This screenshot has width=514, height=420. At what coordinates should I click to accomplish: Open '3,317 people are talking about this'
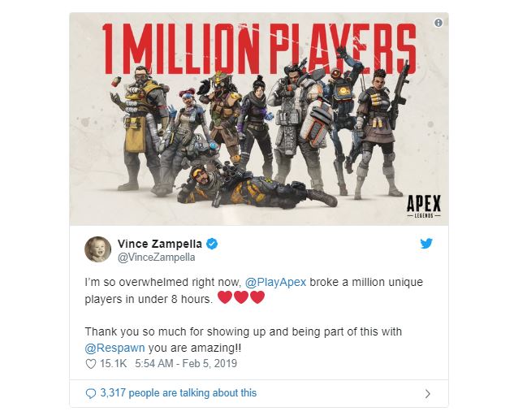(x=179, y=393)
